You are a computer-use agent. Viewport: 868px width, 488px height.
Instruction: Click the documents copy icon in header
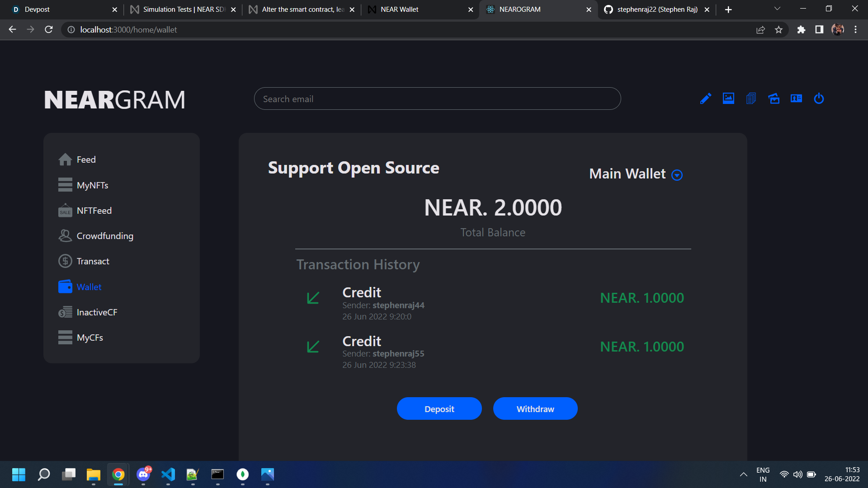pyautogui.click(x=751, y=99)
